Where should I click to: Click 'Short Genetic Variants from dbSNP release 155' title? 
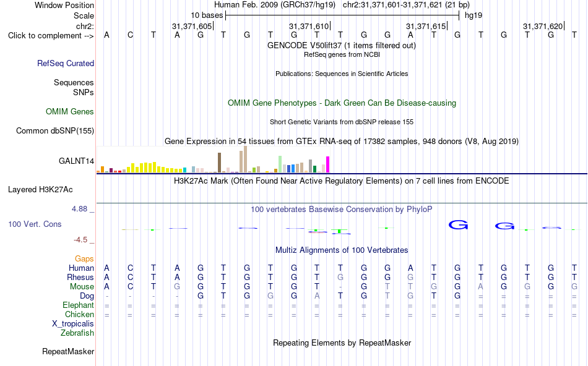coord(342,122)
